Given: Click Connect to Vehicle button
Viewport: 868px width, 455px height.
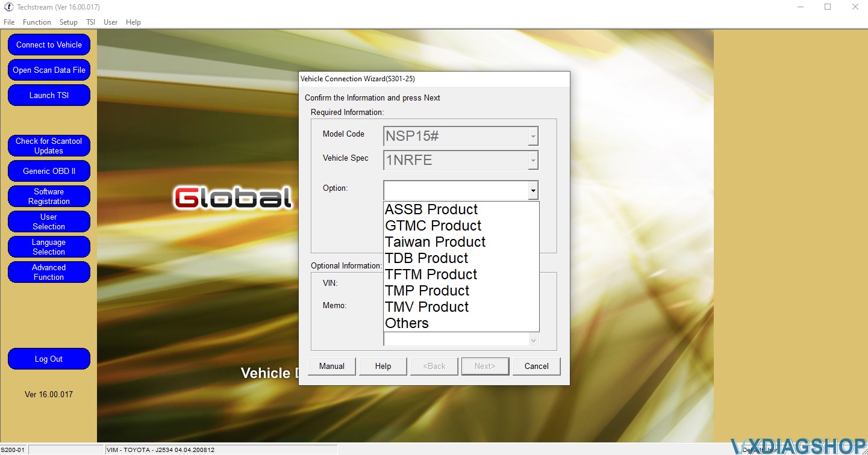Looking at the screenshot, I should [x=49, y=45].
